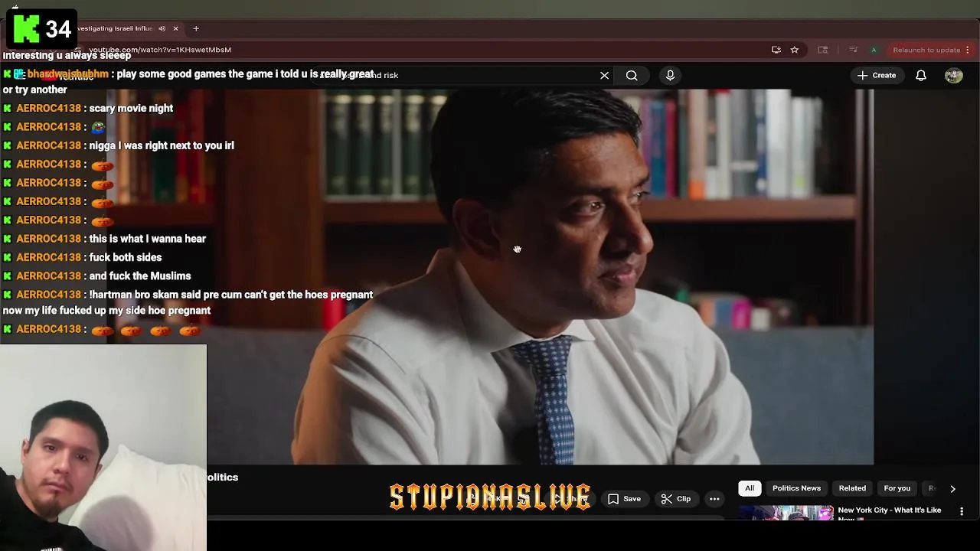
Task: Select the Investigating Israeli Influence browser tab
Action: coord(115,28)
